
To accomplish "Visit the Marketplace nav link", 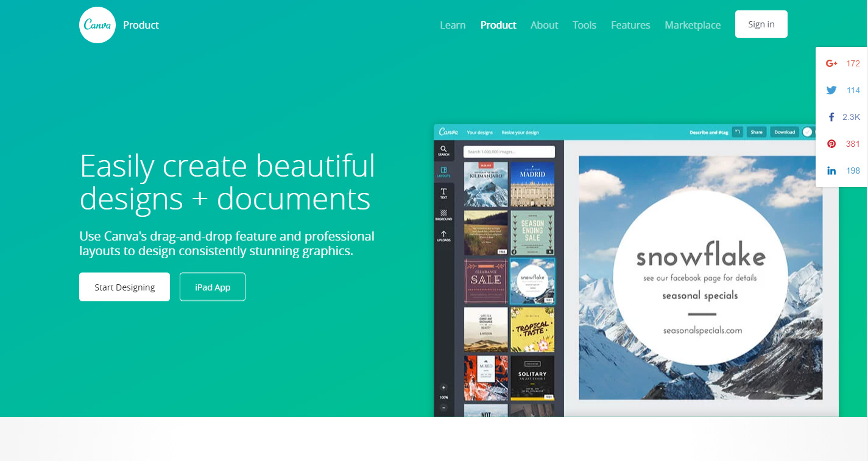I will (693, 25).
